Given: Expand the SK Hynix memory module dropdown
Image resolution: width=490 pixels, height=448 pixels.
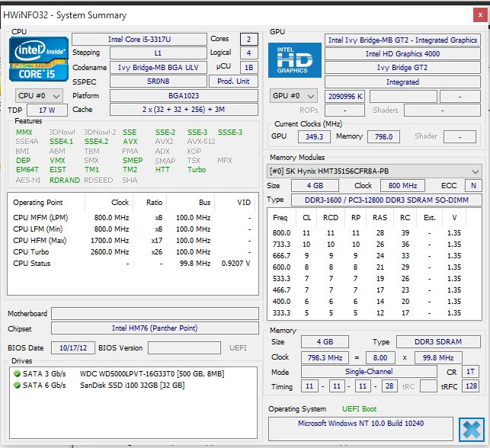Looking at the screenshot, I should 374,171.
